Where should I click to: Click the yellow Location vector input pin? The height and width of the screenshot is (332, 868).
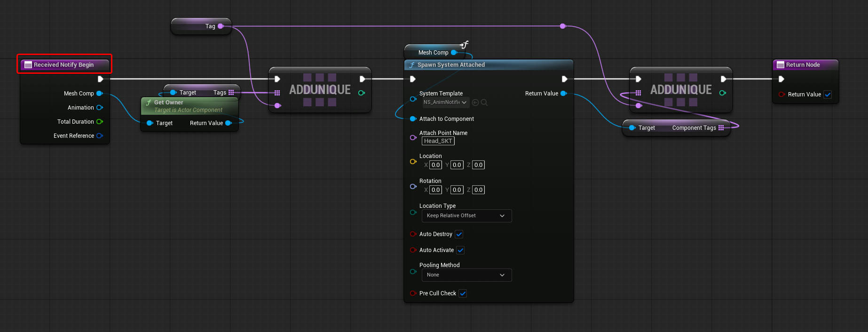(413, 161)
